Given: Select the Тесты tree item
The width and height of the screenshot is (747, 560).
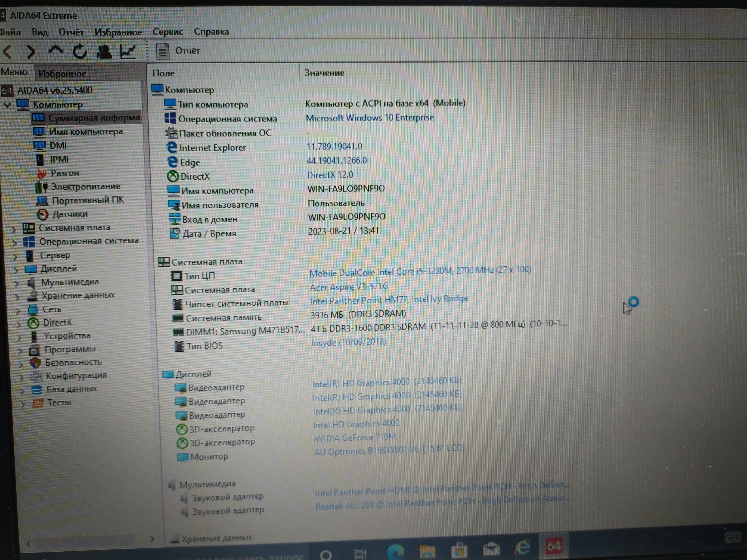Looking at the screenshot, I should click(52, 403).
